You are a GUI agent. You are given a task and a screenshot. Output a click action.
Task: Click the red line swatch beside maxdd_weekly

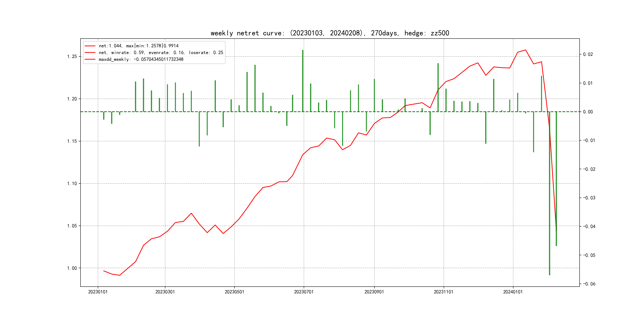pos(90,59)
